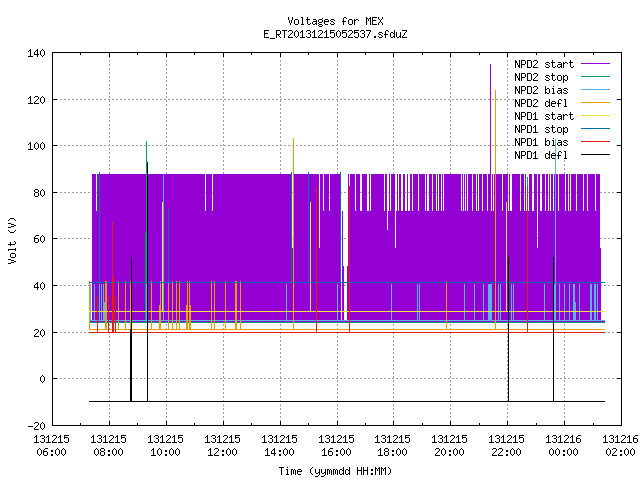Click the y-axis tick value 60
Screen dimensions: 640x480
[x=39, y=239]
